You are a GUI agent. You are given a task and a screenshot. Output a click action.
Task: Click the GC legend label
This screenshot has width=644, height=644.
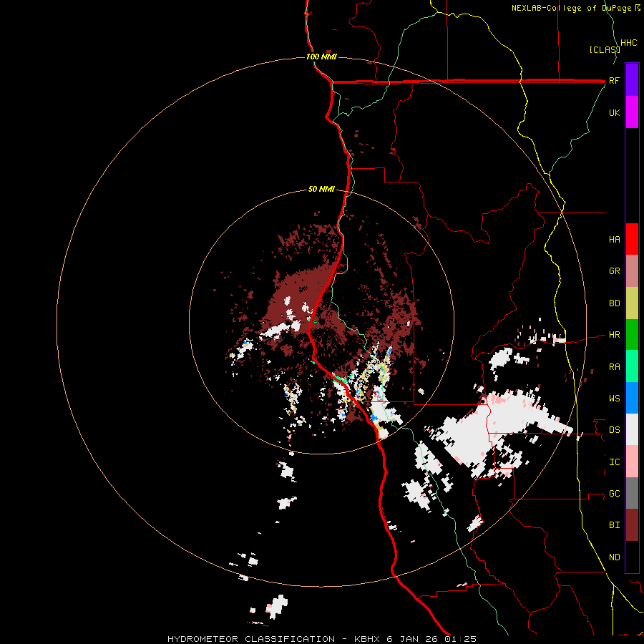point(614,494)
